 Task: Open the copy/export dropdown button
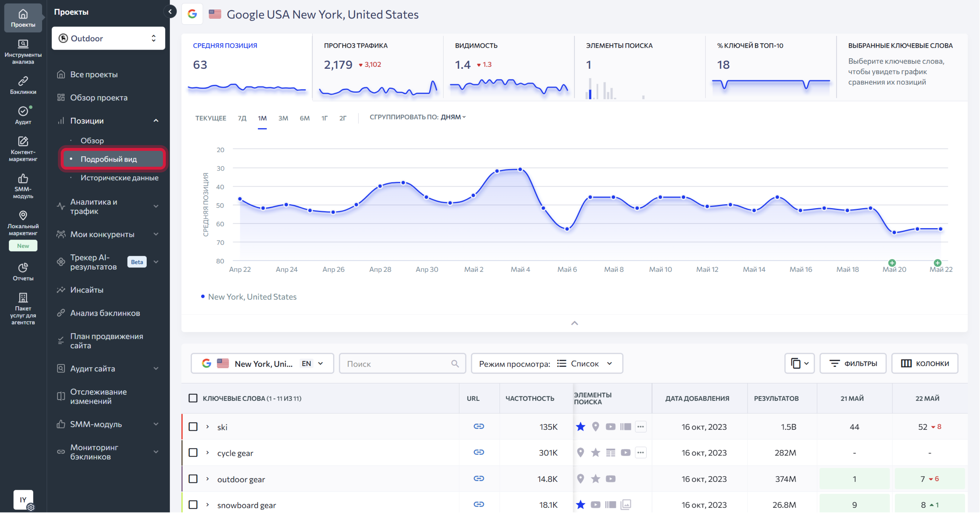[799, 363]
